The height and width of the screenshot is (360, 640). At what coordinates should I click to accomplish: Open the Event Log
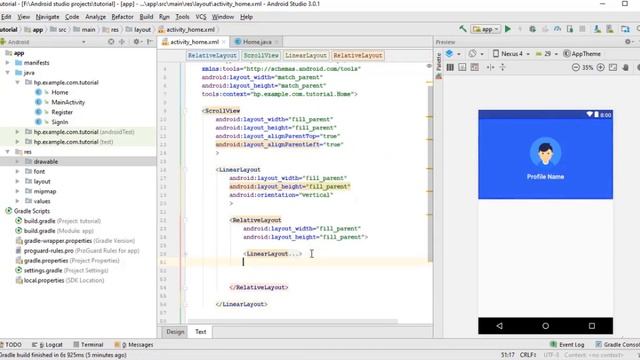point(567,345)
